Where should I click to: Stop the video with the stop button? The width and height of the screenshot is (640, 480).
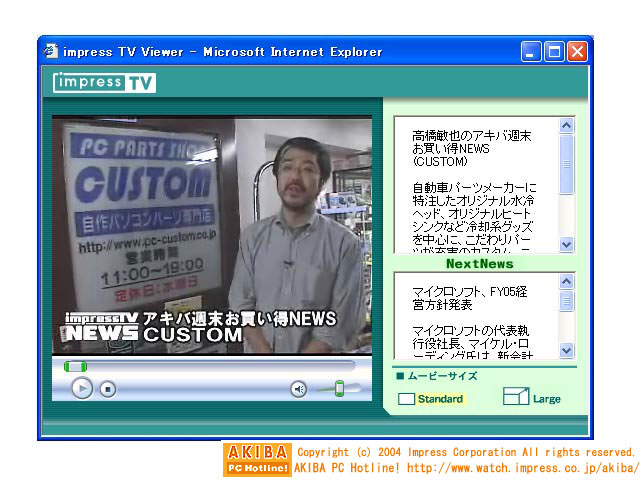click(x=108, y=389)
